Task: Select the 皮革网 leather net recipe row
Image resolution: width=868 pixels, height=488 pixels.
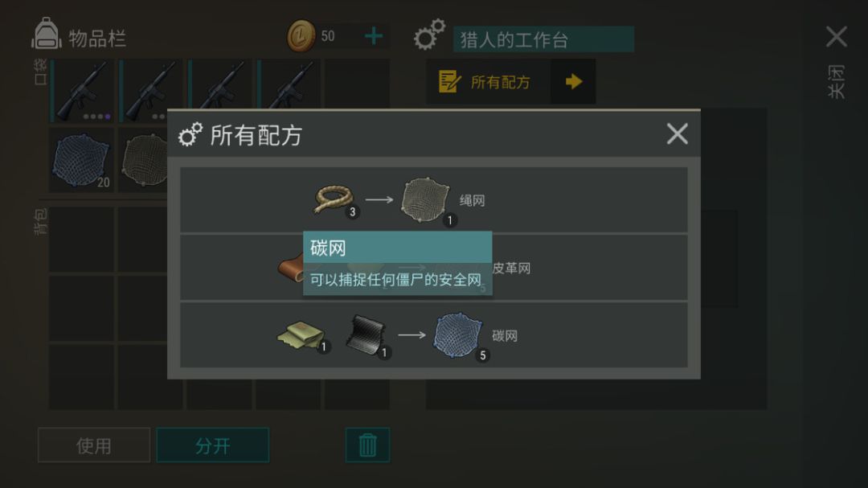Action: (434, 268)
